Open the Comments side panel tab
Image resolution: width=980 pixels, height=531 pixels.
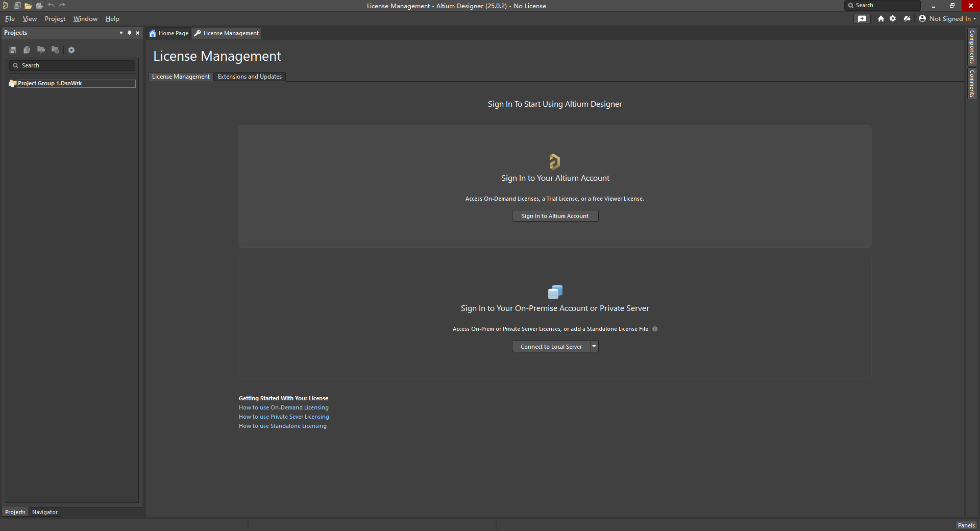[972, 84]
